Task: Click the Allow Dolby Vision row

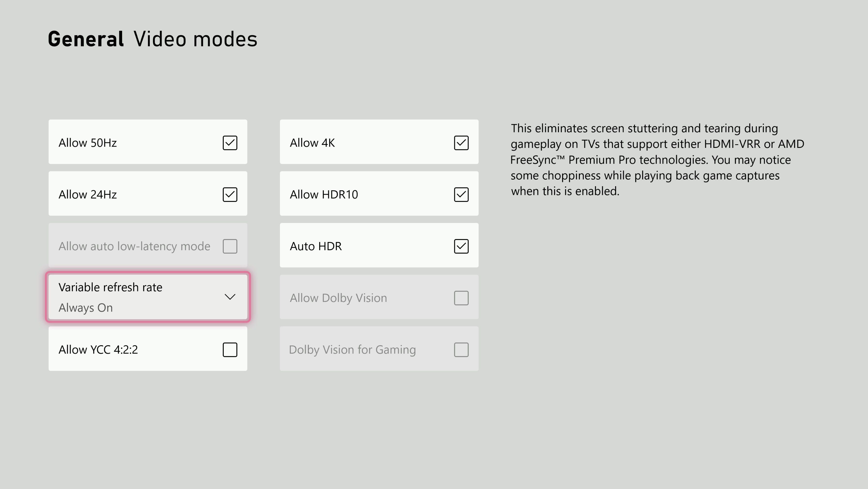Action: [x=379, y=297]
